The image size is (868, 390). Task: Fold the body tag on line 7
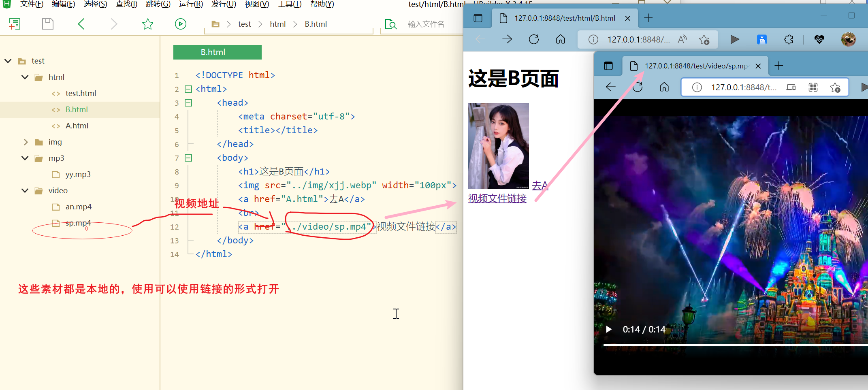point(188,158)
